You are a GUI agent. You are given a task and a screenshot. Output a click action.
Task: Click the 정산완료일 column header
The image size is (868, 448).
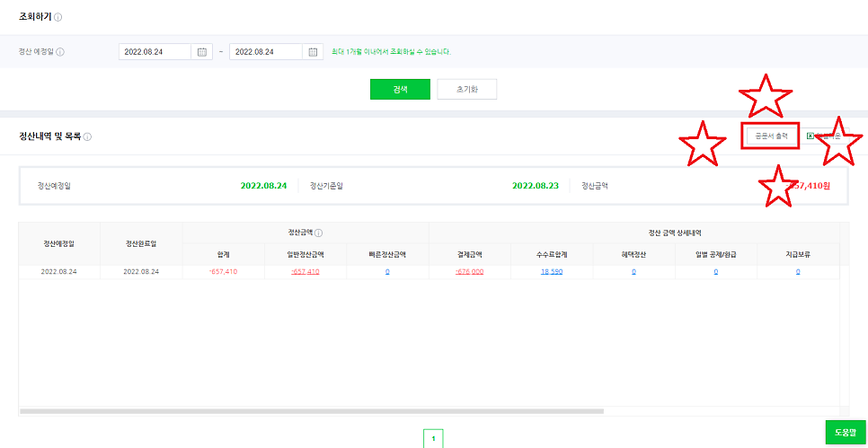point(141,244)
